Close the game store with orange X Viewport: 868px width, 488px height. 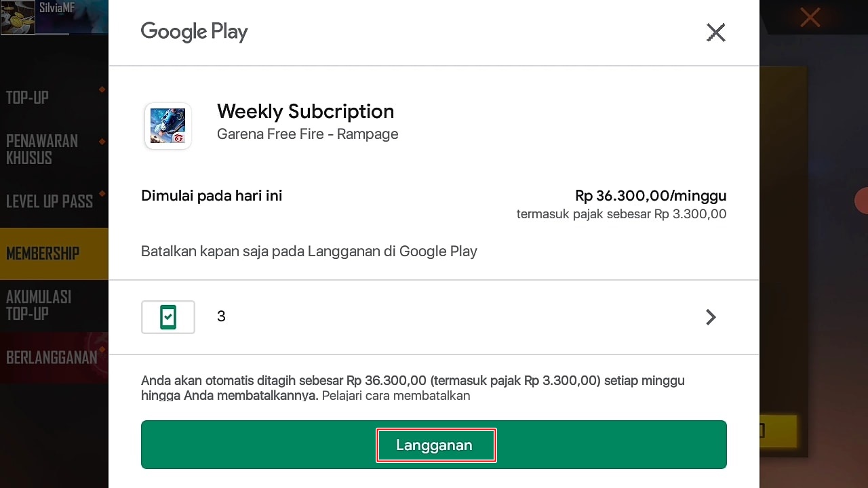(x=810, y=18)
